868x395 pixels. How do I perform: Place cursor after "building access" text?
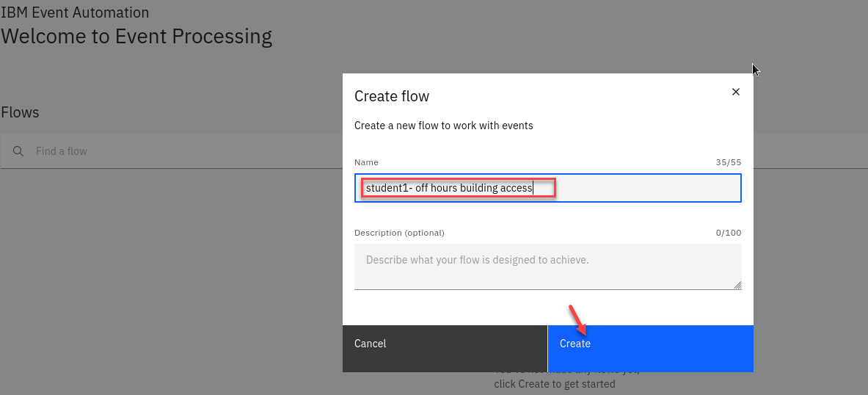533,188
